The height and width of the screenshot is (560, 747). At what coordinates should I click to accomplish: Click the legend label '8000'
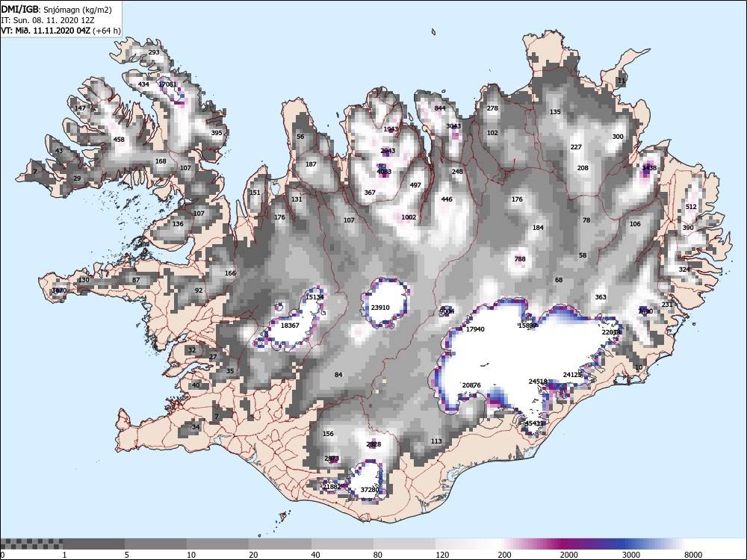693,555
